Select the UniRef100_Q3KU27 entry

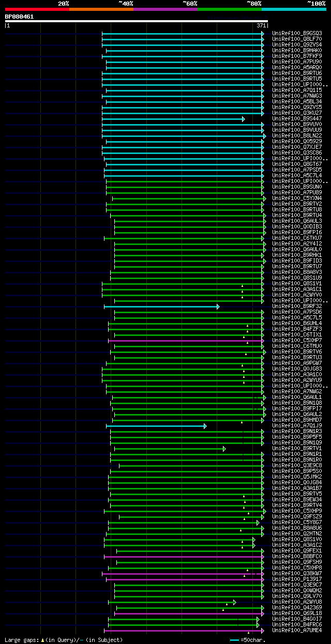click(297, 113)
